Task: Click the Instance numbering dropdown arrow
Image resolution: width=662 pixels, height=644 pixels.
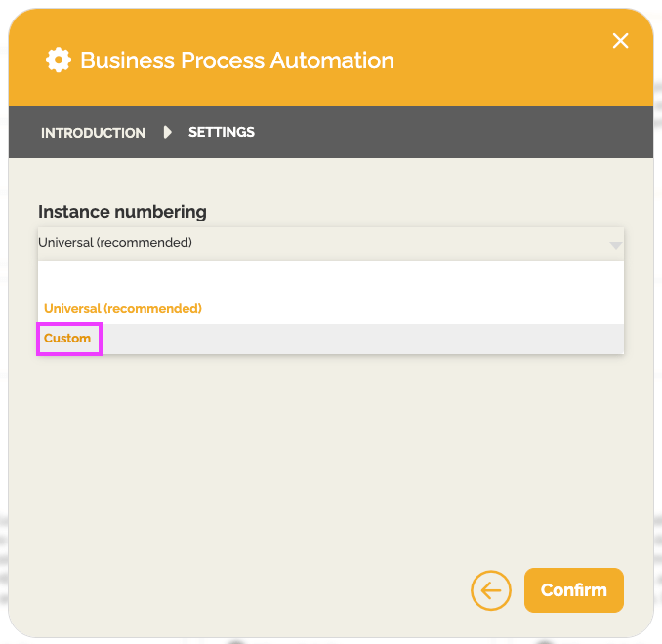Action: point(615,244)
